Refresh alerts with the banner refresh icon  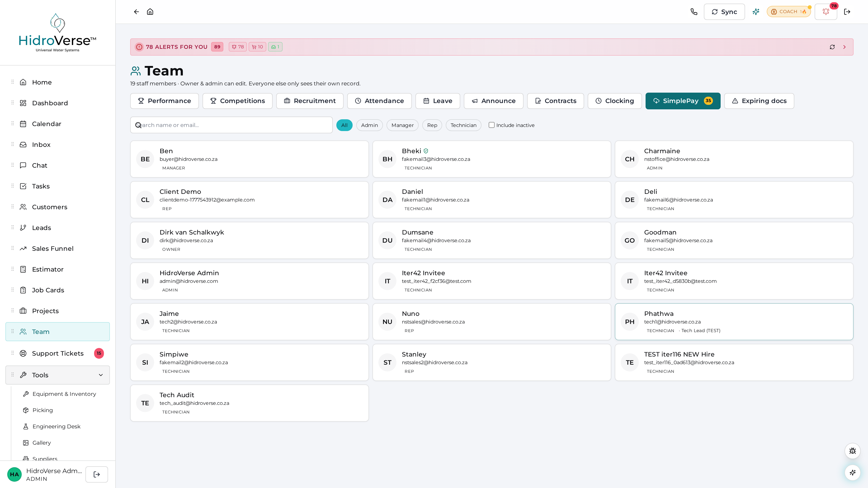click(832, 47)
